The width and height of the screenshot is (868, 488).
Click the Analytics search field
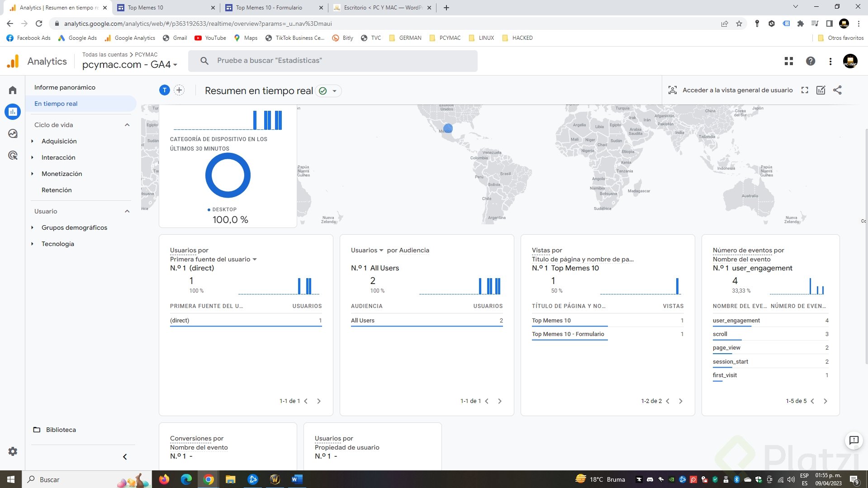[332, 61]
